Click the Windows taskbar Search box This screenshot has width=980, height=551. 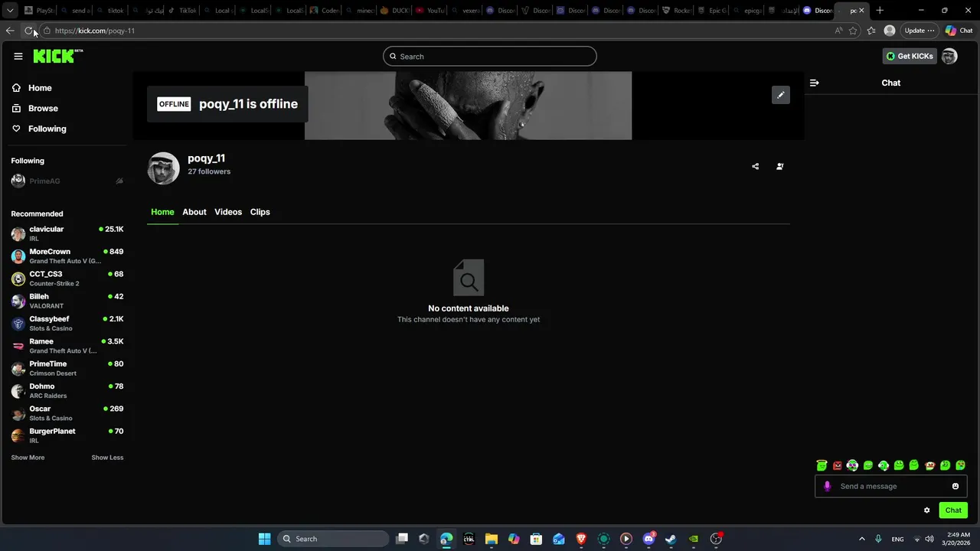333,539
